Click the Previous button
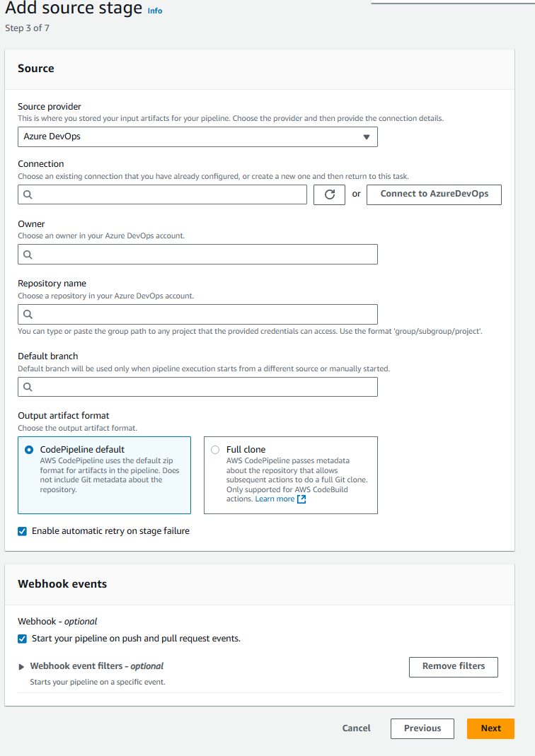This screenshot has width=535, height=756. pos(422,728)
